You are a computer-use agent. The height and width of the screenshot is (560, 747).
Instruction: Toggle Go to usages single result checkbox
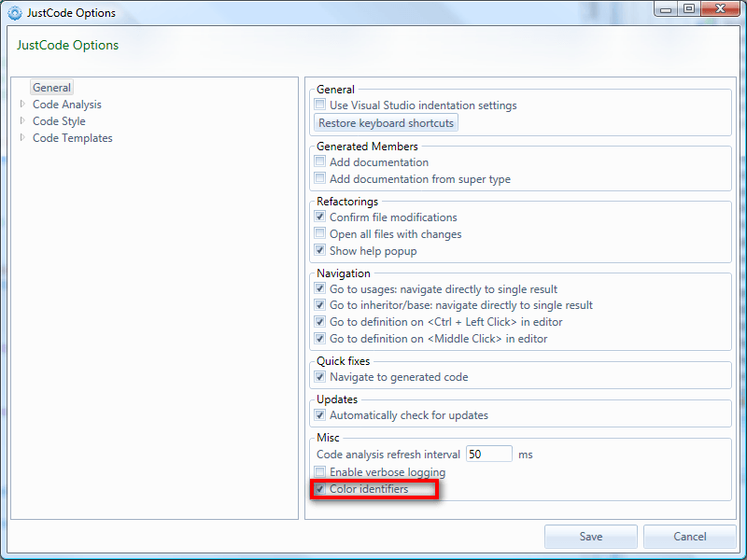[x=319, y=288]
